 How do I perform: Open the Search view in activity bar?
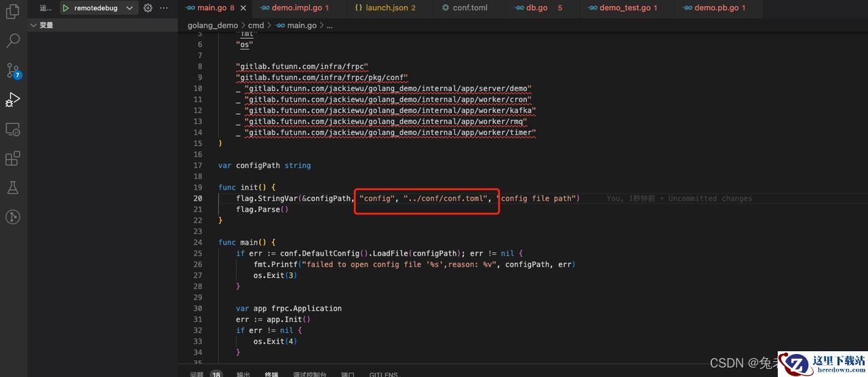pos(13,41)
